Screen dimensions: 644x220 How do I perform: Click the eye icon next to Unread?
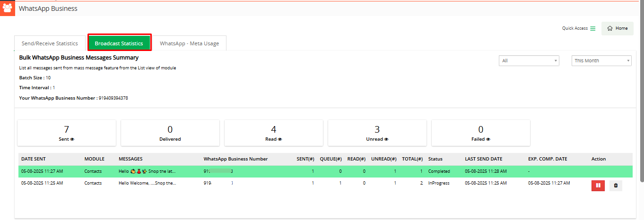point(386,139)
